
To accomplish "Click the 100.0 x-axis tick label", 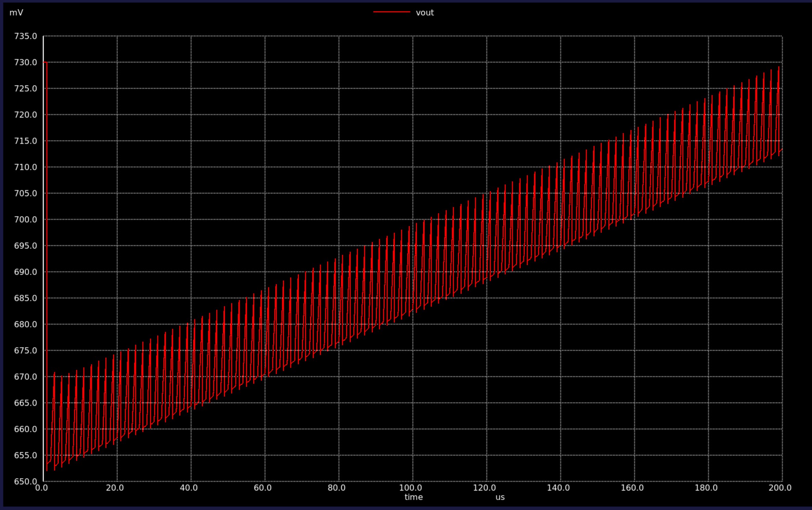I will pos(410,488).
